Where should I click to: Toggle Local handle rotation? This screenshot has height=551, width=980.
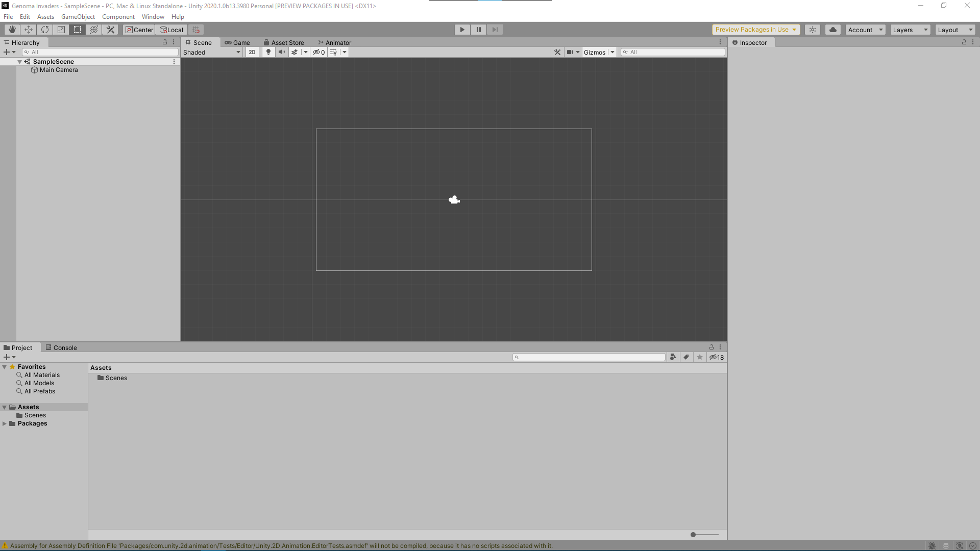coord(171,30)
